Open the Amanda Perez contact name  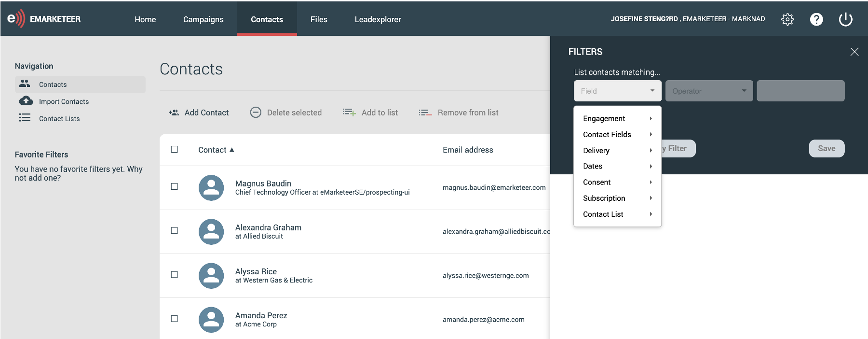click(261, 315)
